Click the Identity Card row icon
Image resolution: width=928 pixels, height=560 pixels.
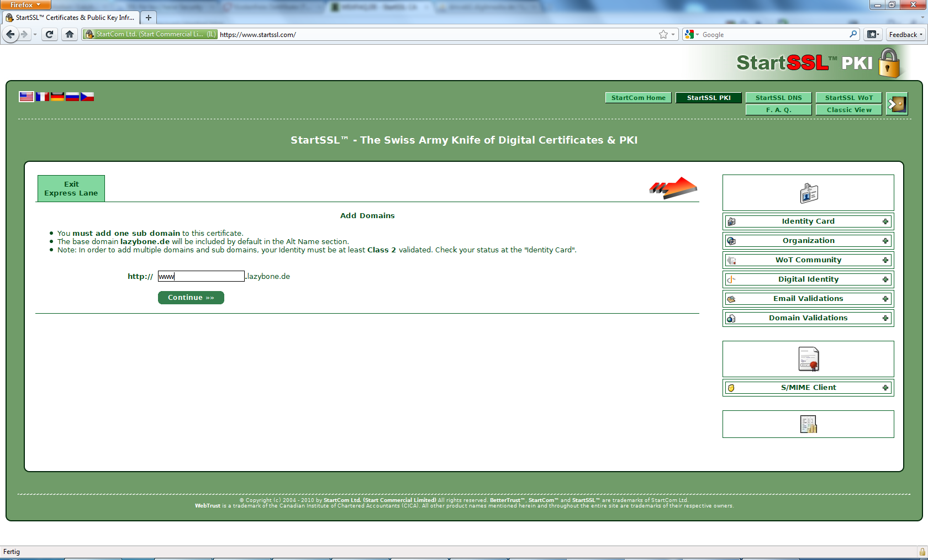point(731,221)
